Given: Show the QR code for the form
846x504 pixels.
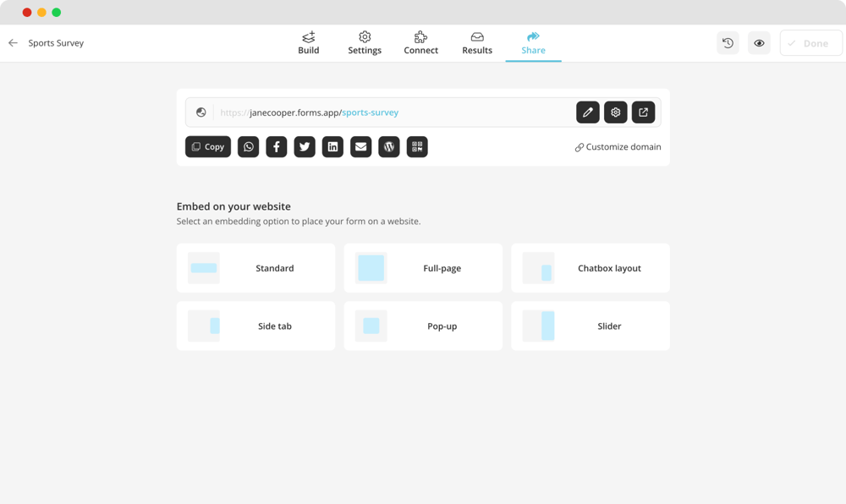Looking at the screenshot, I should point(416,146).
